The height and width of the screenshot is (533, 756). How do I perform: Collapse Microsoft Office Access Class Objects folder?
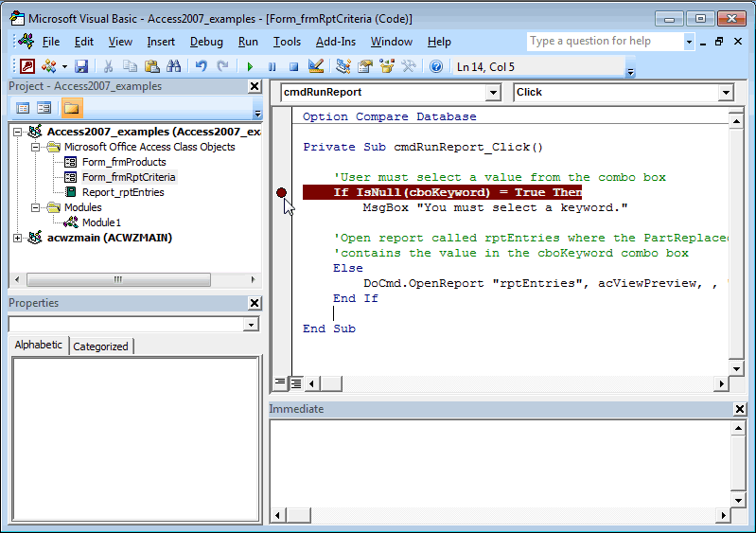tap(35, 147)
